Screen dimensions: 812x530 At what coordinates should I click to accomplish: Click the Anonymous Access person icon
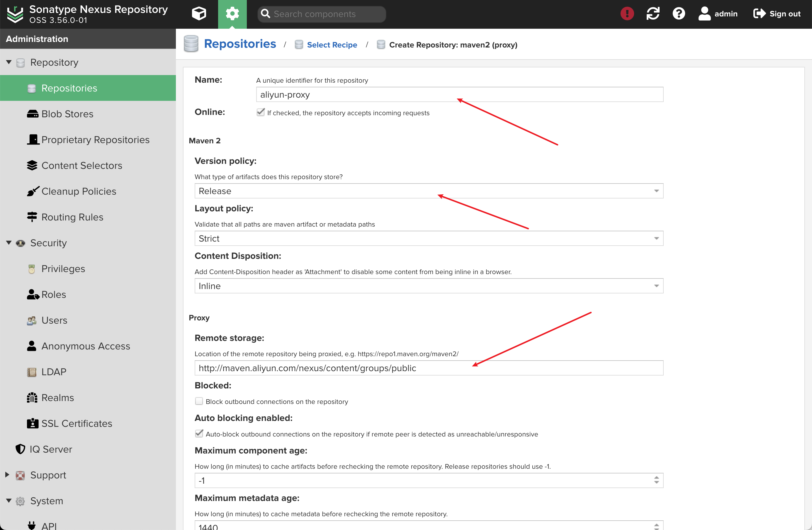[x=32, y=346]
